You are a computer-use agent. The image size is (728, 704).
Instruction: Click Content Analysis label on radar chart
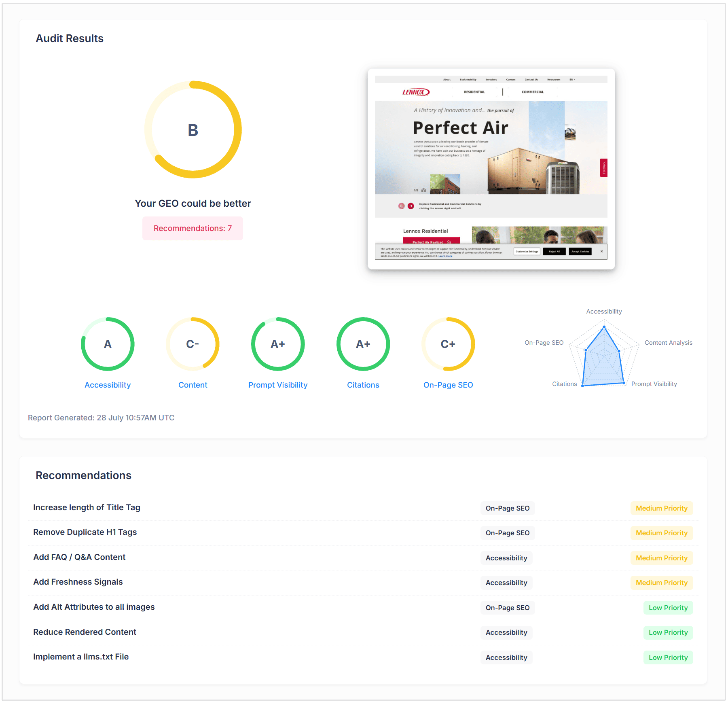668,343
